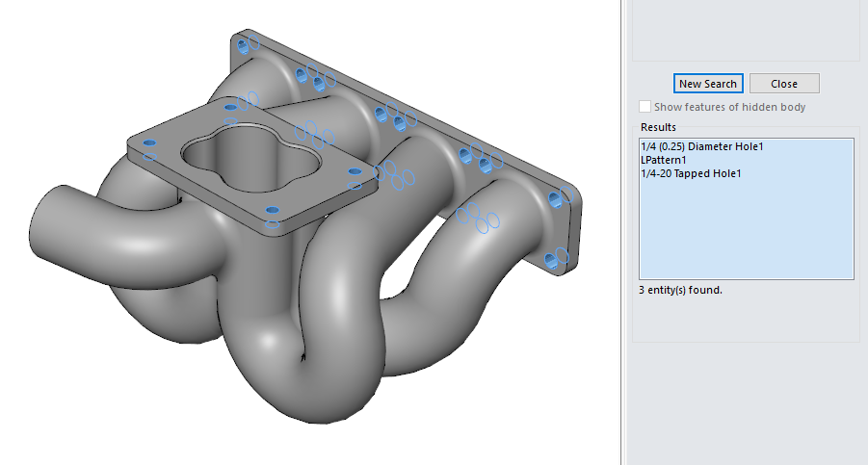868x465 pixels.
Task: Click the New Search button
Action: [708, 84]
